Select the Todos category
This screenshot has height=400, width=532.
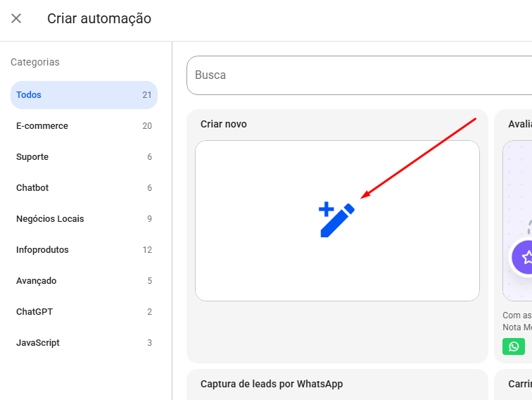pyautogui.click(x=84, y=95)
